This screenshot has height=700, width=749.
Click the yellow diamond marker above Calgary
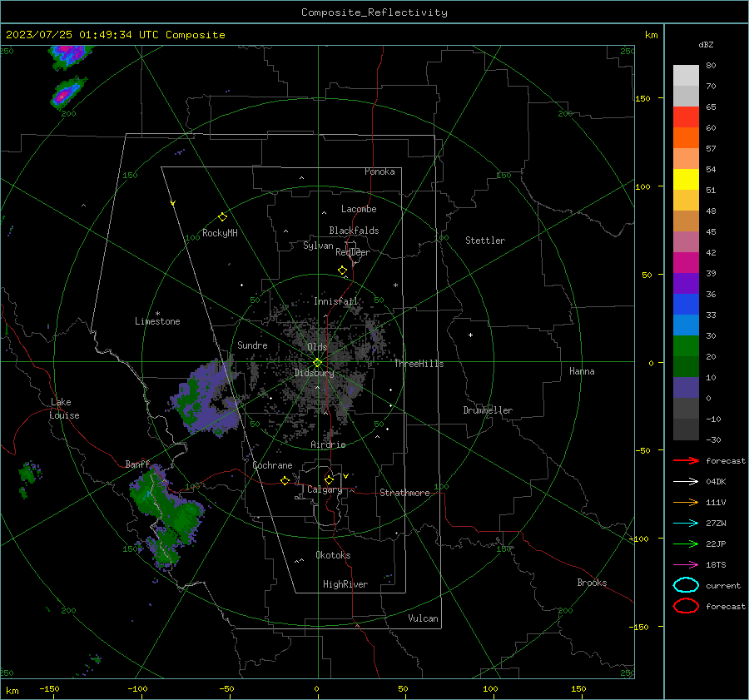pos(329,479)
